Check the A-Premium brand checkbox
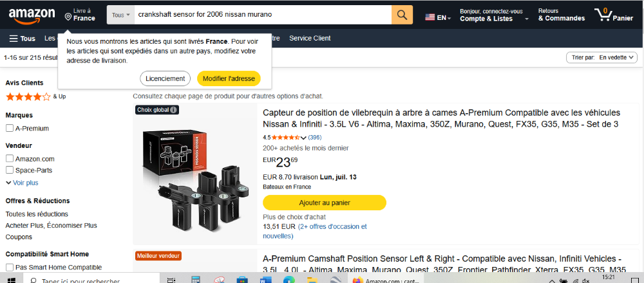This screenshot has width=644, height=283. (10, 129)
